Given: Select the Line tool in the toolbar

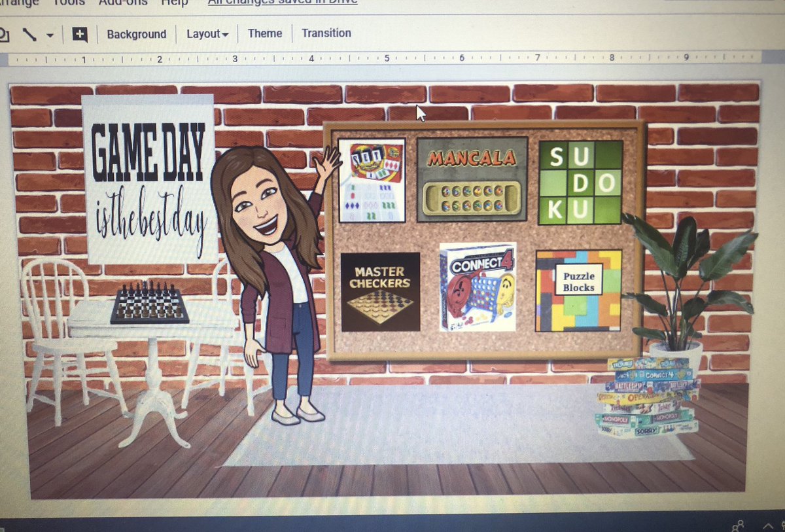Looking at the screenshot, I should click(x=29, y=34).
